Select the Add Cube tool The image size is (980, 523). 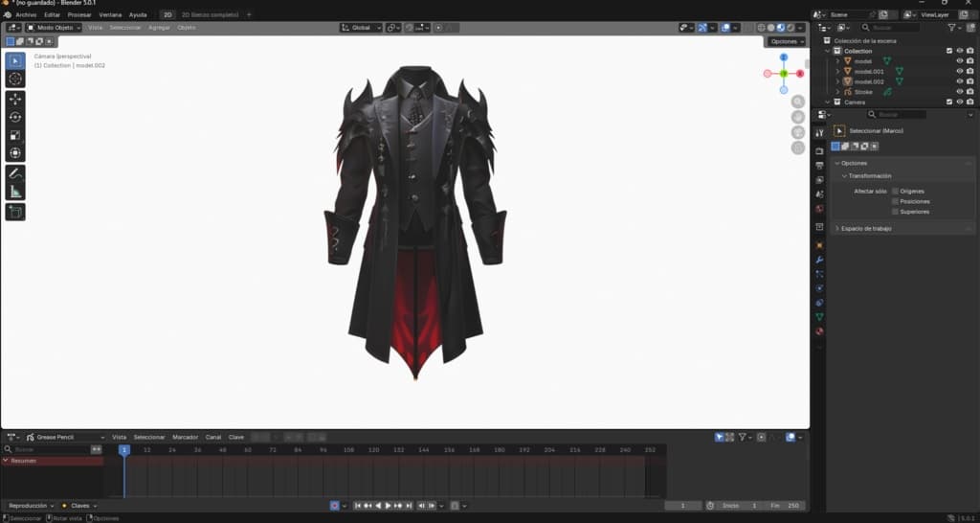coord(15,212)
